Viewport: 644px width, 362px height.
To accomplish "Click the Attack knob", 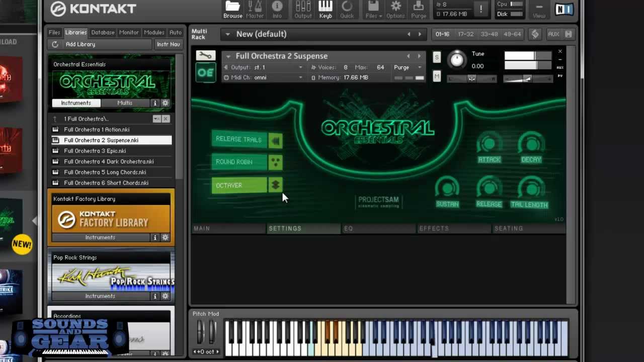I will (489, 144).
